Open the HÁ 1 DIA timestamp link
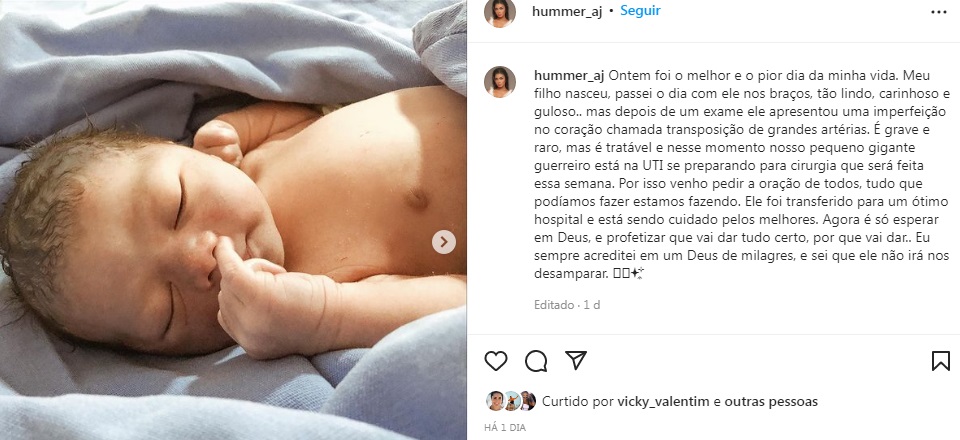Image resolution: width=960 pixels, height=440 pixels. 505,428
